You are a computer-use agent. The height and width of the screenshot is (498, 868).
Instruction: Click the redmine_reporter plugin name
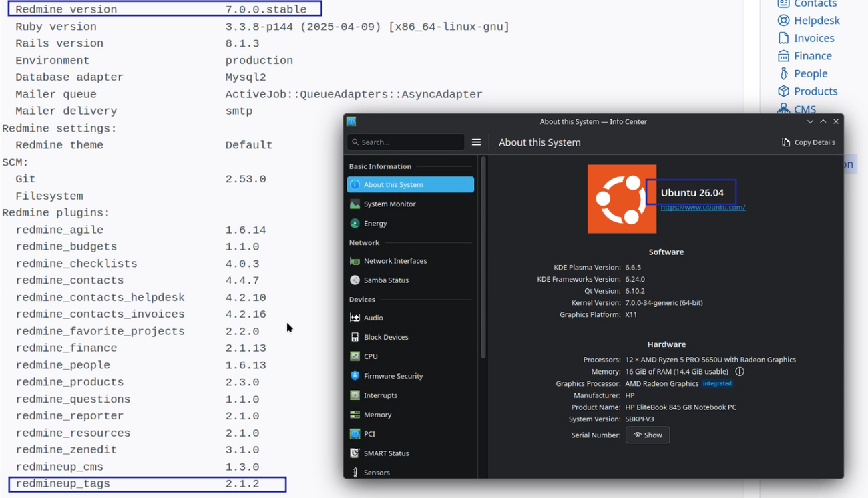tap(69, 416)
